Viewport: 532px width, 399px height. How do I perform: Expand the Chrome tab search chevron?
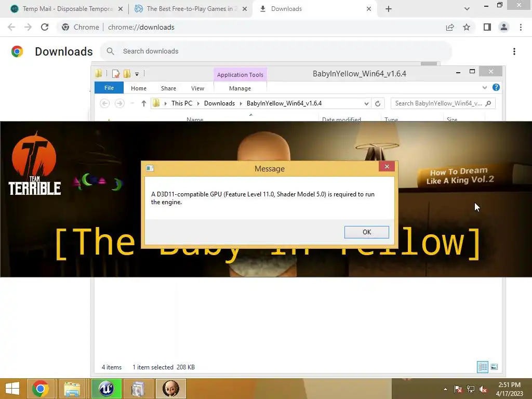click(x=467, y=9)
